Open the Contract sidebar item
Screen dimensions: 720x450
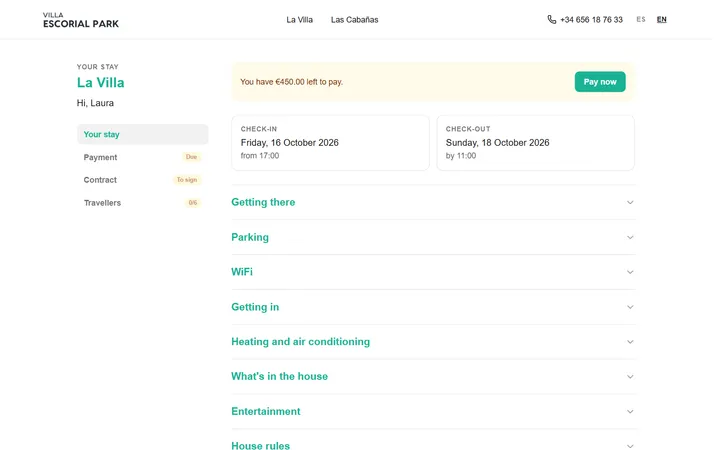(x=142, y=180)
